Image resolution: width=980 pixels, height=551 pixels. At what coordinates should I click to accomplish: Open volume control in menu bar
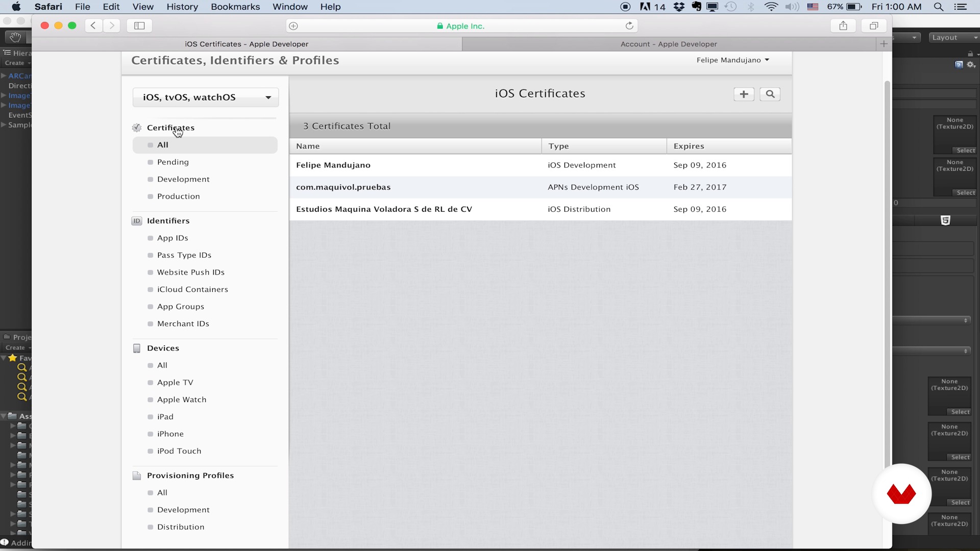[x=792, y=7]
